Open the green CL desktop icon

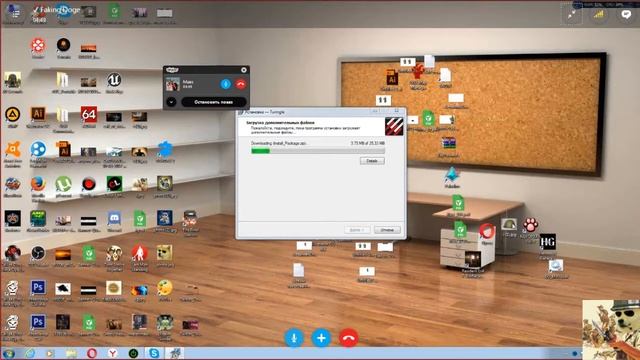click(x=114, y=184)
